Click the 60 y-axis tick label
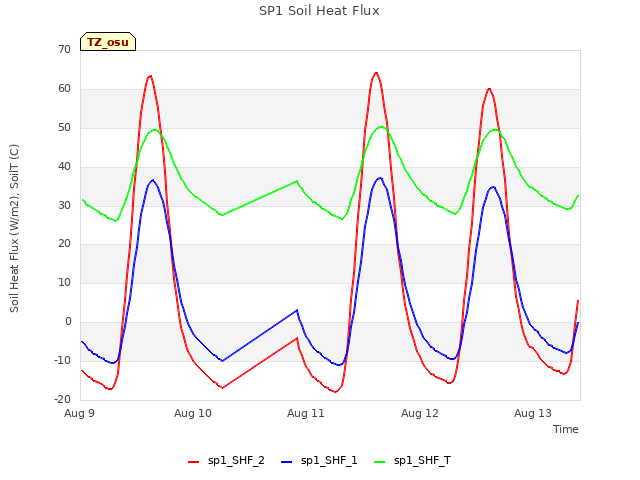This screenshot has height=480, width=640. 64,88
